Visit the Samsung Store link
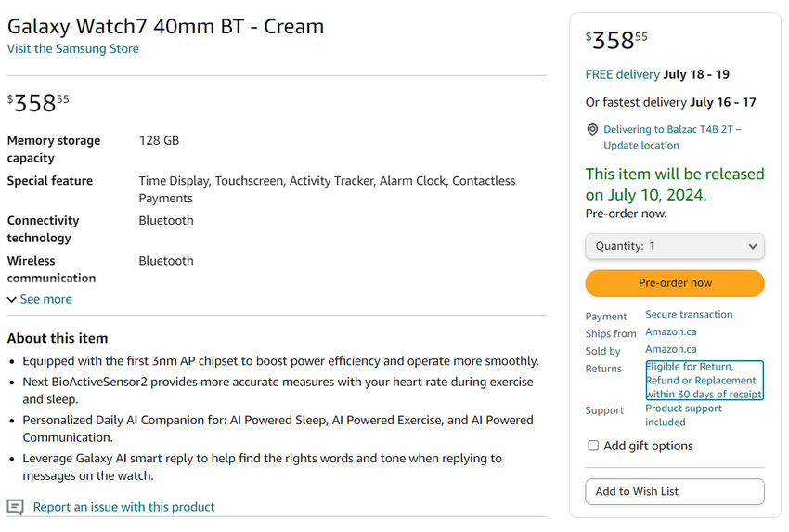Image resolution: width=789 pixels, height=532 pixels. 73,49
